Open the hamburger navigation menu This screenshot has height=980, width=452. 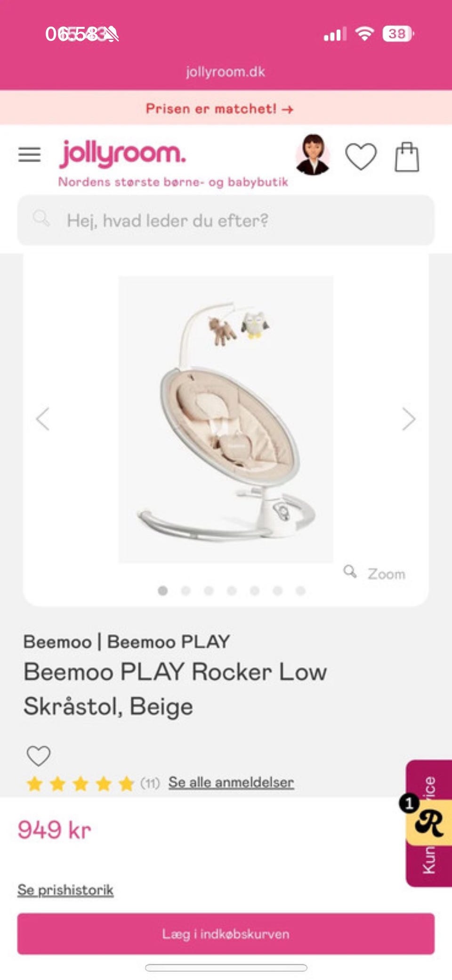[29, 154]
